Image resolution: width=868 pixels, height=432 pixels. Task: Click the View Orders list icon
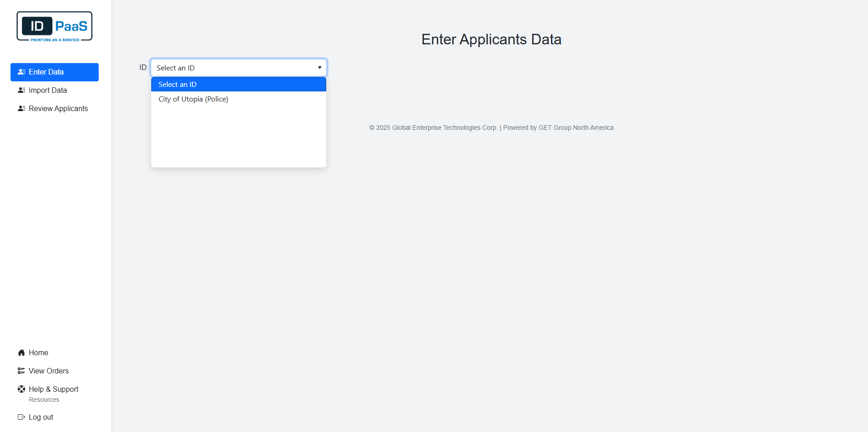21,371
